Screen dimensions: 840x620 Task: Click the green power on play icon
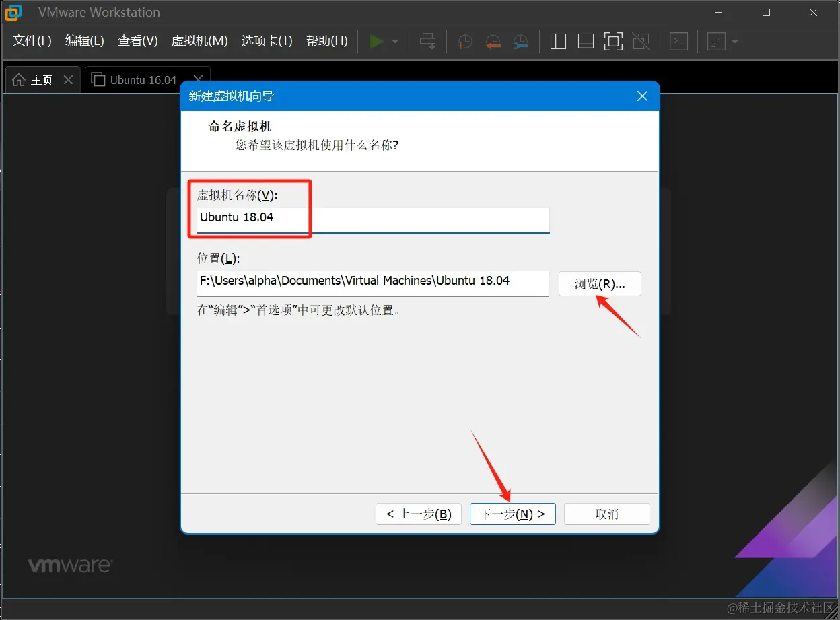(376, 42)
